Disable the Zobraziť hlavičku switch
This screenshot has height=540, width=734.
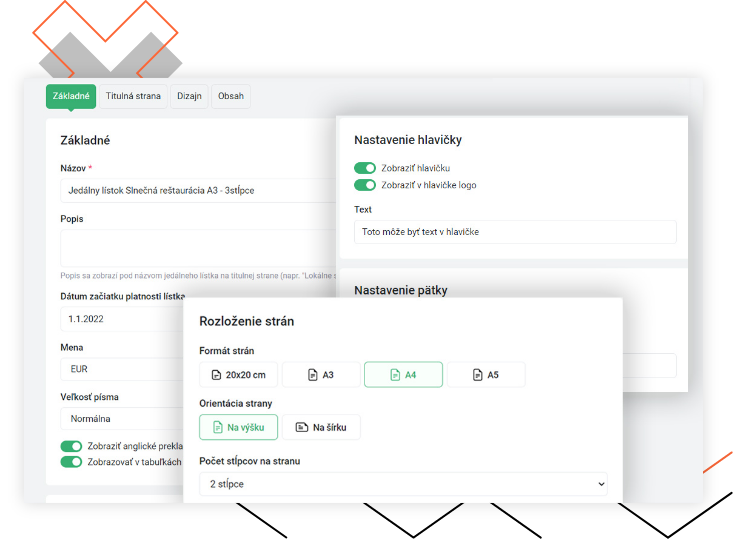(365, 168)
